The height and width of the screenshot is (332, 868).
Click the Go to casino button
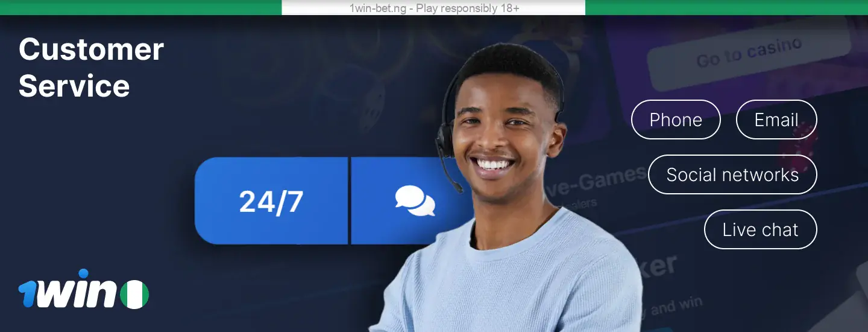point(749,53)
